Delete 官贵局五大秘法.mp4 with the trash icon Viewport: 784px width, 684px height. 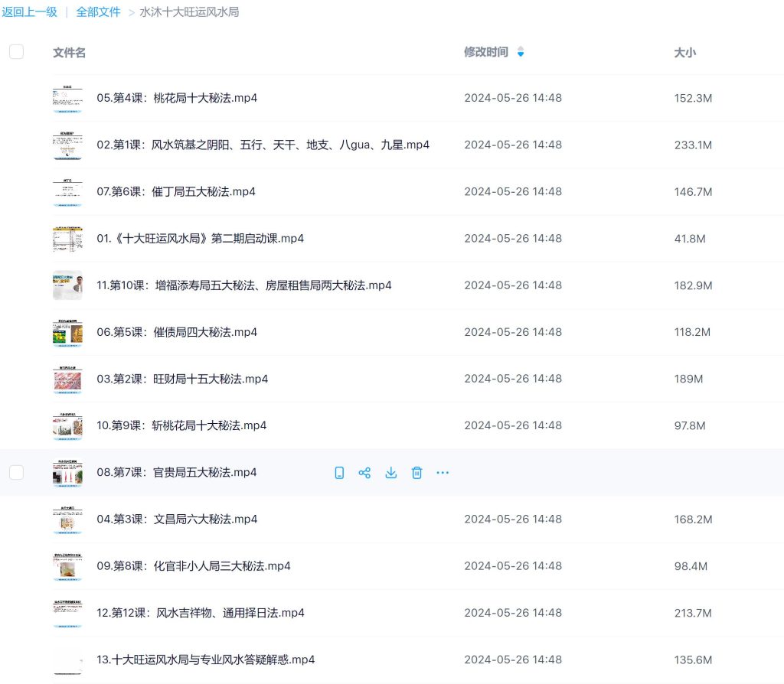416,472
